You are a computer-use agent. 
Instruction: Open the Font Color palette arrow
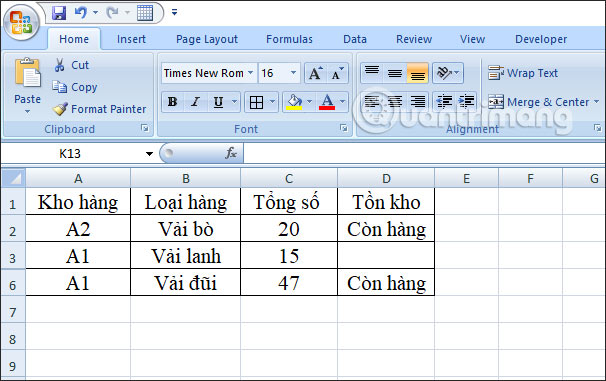point(342,102)
